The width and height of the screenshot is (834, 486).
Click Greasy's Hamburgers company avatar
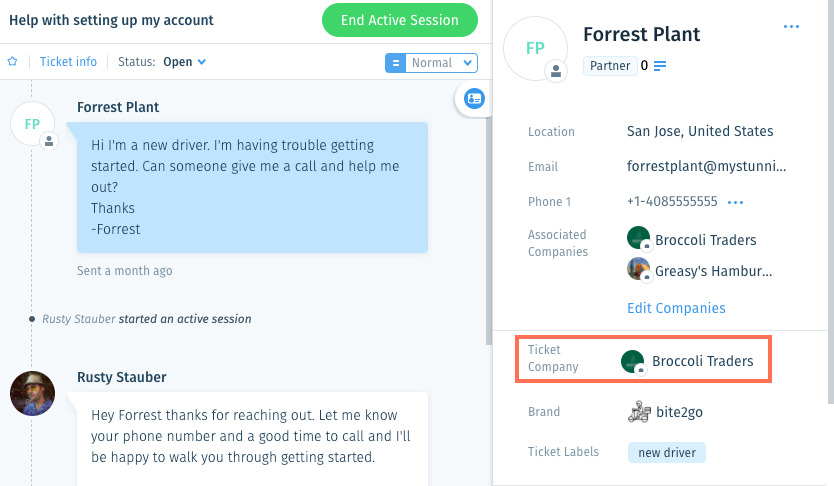(x=638, y=269)
